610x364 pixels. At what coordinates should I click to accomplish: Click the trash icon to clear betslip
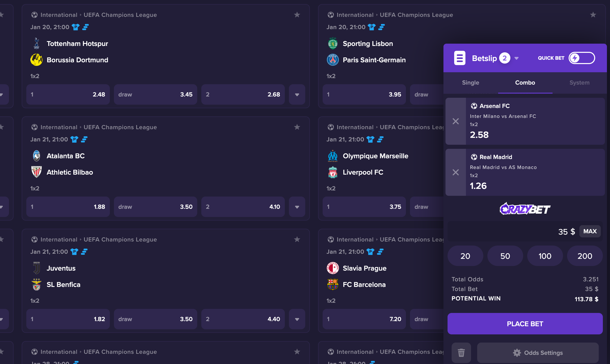[461, 353]
